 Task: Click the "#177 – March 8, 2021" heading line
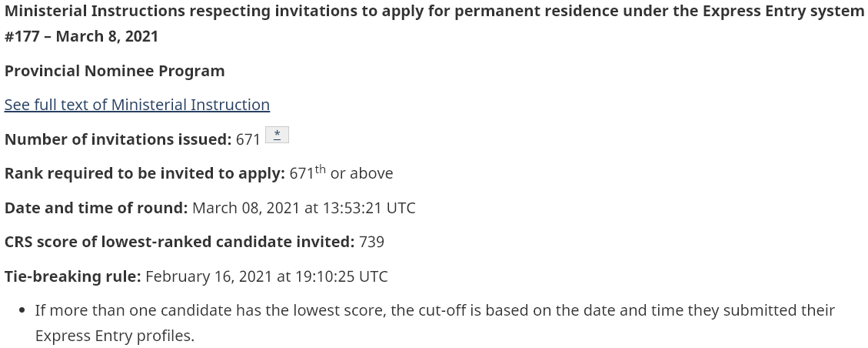coord(81,36)
